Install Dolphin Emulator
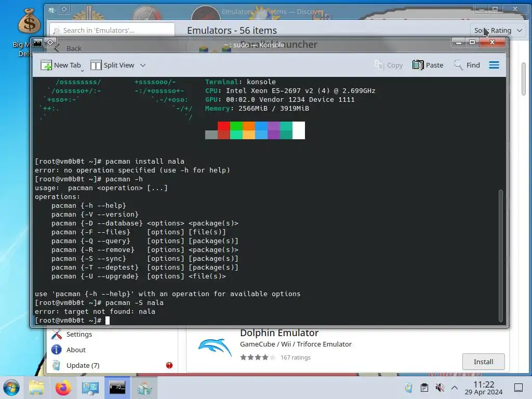Image resolution: width=532 pixels, height=399 pixels. (x=483, y=362)
